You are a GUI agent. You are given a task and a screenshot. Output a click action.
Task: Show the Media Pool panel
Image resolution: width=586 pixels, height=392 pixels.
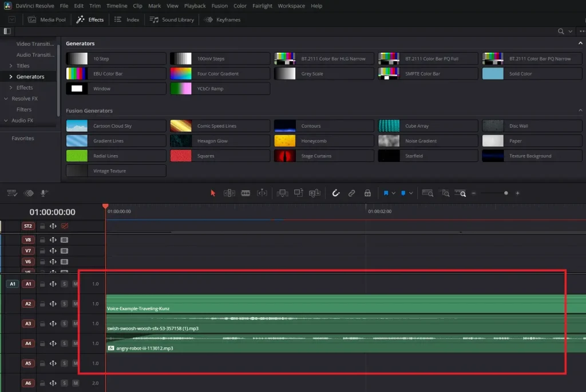pyautogui.click(x=47, y=20)
